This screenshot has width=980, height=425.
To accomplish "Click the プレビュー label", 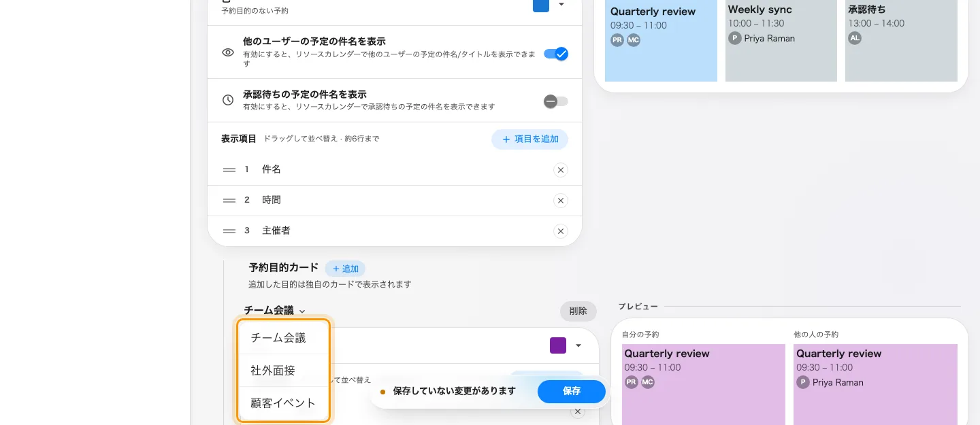I will pos(638,307).
